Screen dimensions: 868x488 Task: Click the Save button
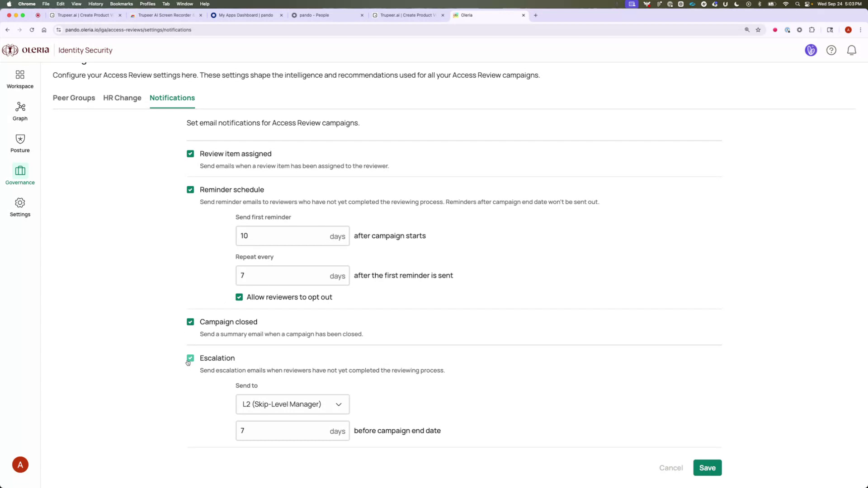[707, 468]
